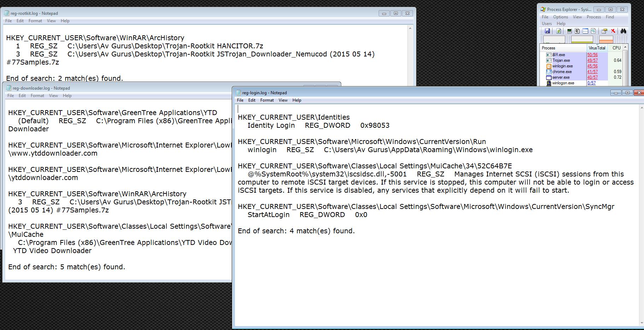The width and height of the screenshot is (644, 330).
Task: Sort by the VirusTotal column header
Action: [x=597, y=48]
